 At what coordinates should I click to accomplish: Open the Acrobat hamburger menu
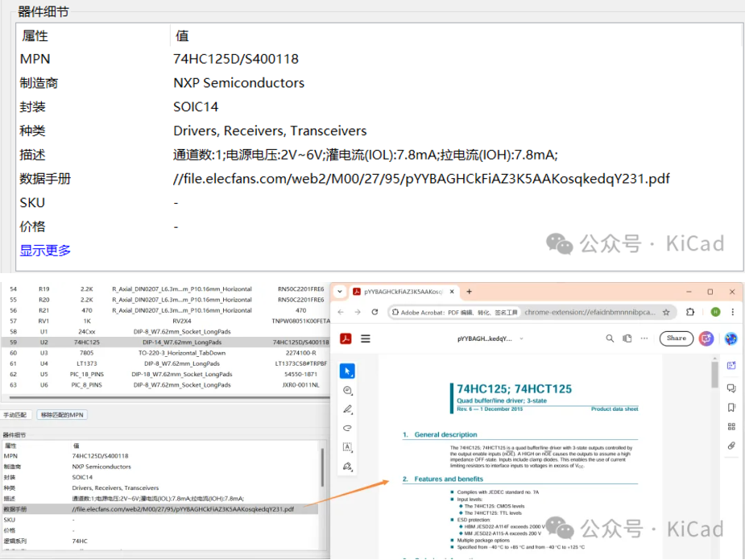(366, 338)
